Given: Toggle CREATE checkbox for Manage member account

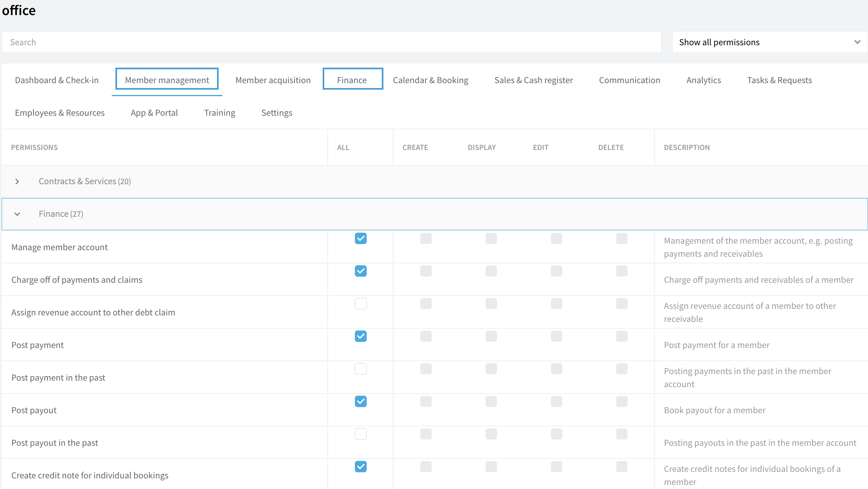Looking at the screenshot, I should 426,238.
